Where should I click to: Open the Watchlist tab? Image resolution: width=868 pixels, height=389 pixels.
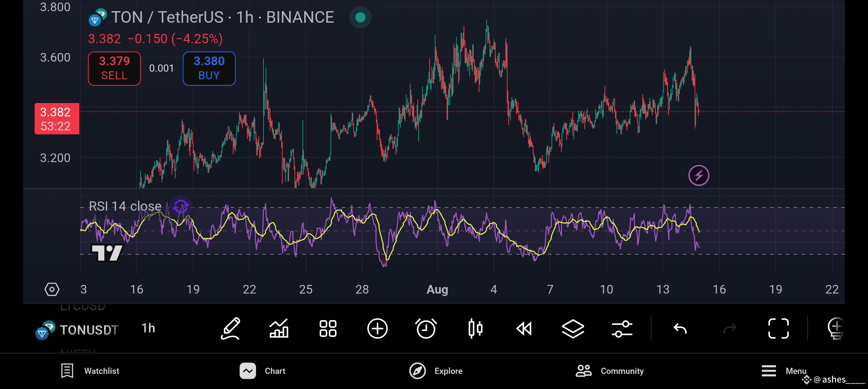[x=90, y=371]
